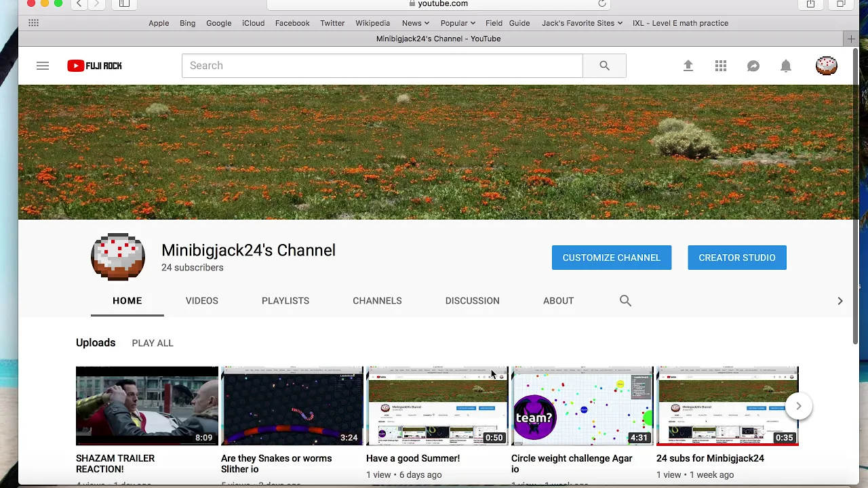Screen dimensions: 868x488
Task: Click the Safari share icon
Action: [810, 3]
